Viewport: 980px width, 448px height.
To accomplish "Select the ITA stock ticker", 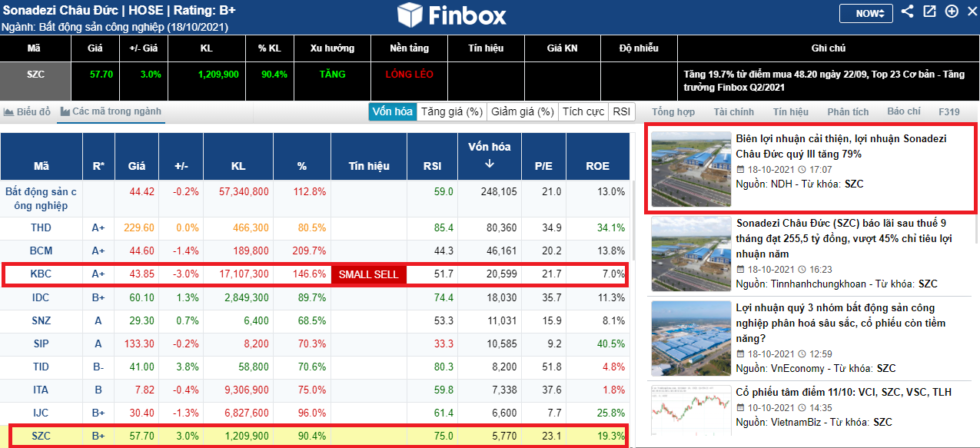I will pyautogui.click(x=41, y=390).
